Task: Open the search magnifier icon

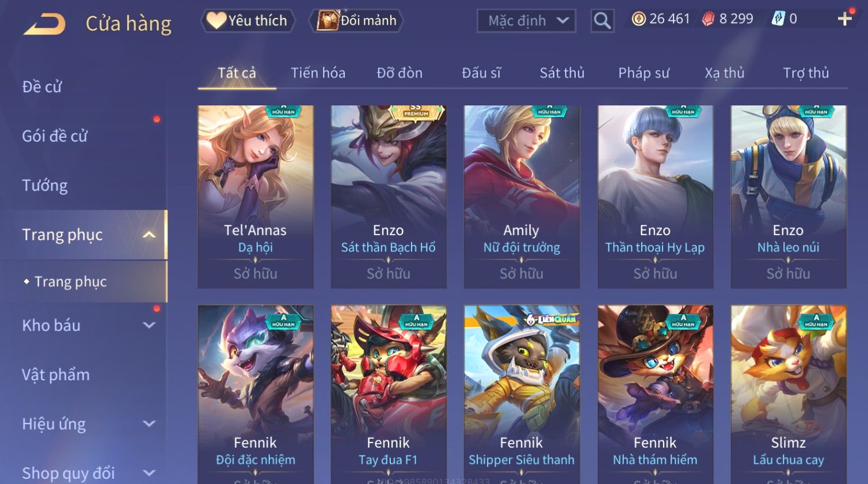Action: tap(602, 21)
